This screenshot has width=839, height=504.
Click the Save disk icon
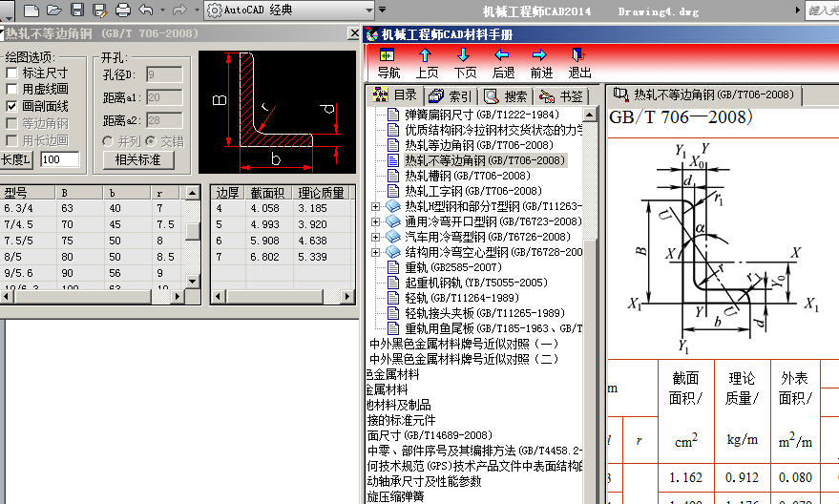(76, 10)
